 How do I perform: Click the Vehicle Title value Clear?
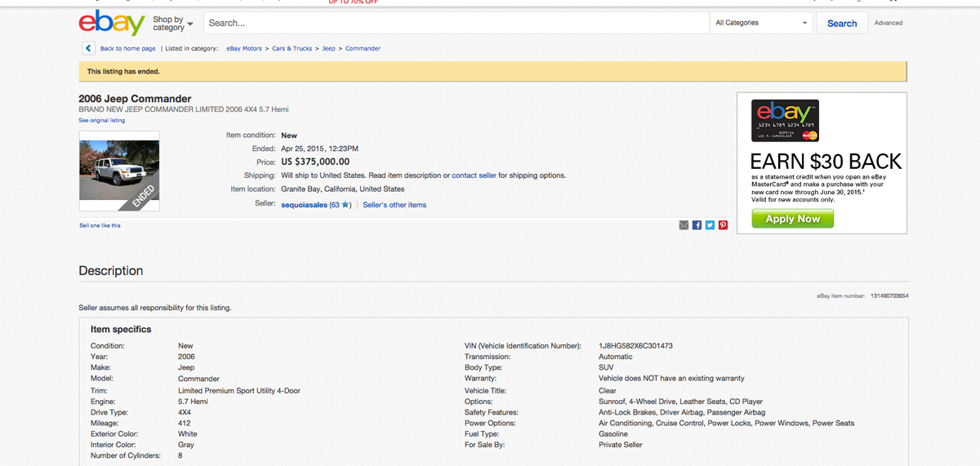point(607,391)
